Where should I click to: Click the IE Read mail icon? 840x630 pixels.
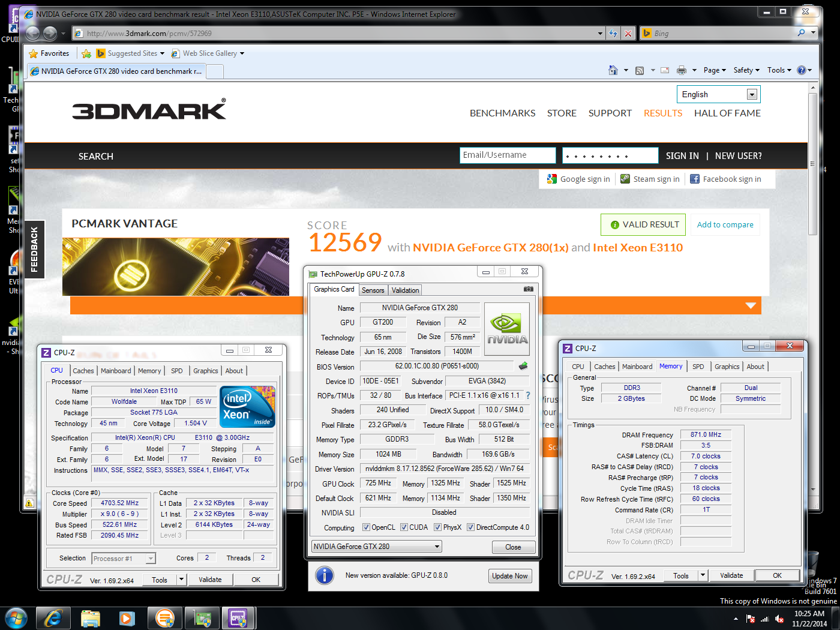[x=665, y=70]
